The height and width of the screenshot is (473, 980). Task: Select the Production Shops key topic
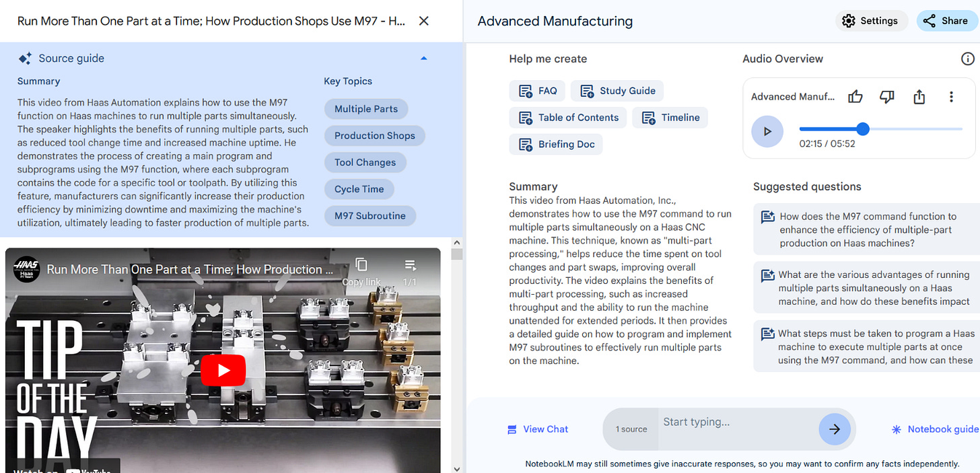[375, 136]
